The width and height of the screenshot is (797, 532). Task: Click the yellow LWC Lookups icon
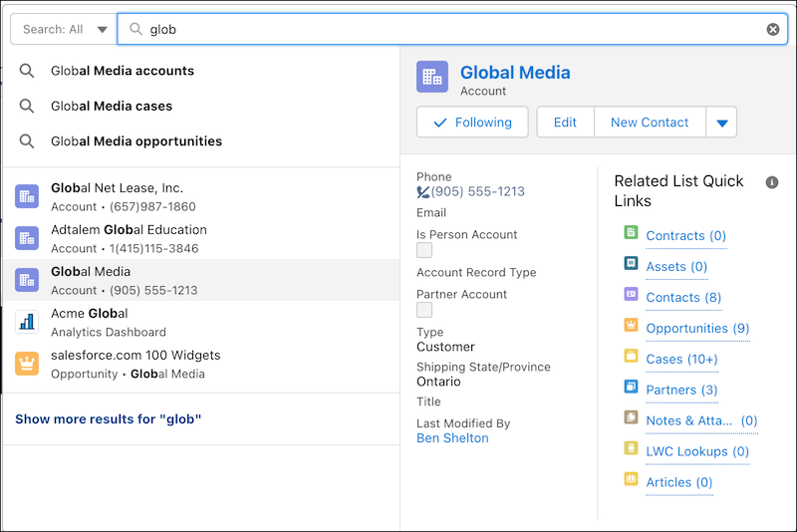631,448
